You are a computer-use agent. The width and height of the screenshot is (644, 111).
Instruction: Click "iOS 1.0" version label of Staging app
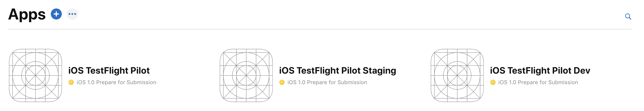(296, 82)
